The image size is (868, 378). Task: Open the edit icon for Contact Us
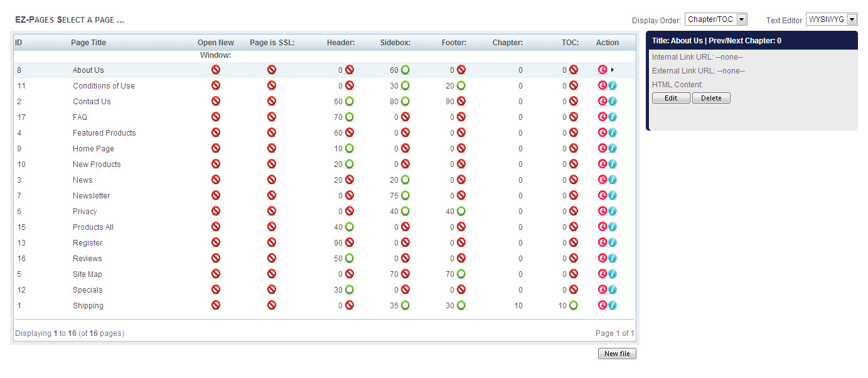click(x=603, y=101)
